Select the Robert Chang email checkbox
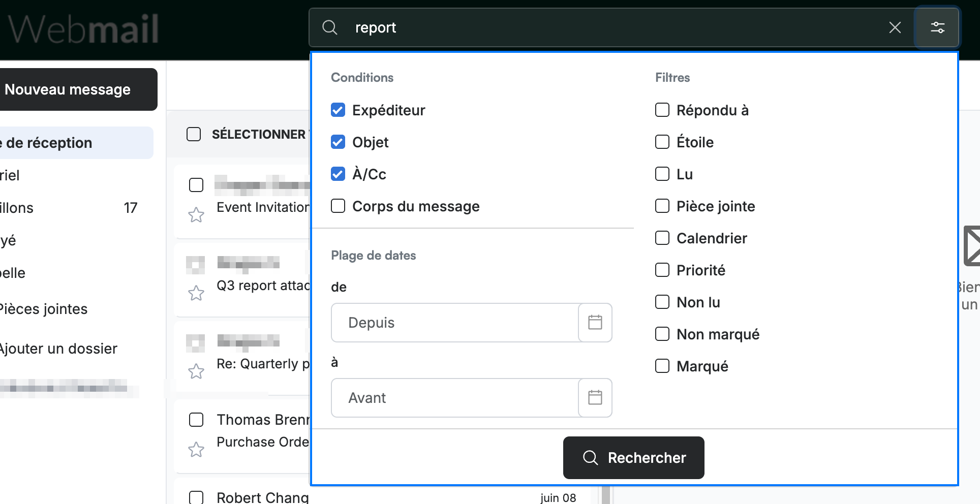 tap(196, 497)
